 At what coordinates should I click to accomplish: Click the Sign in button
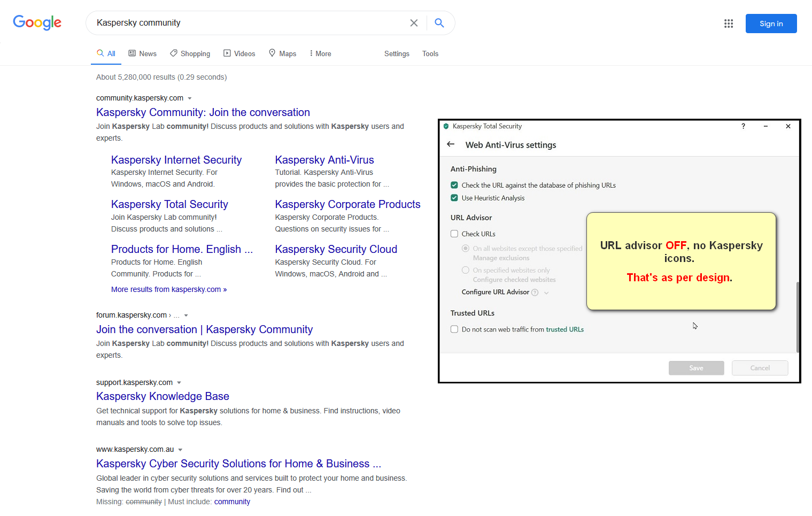(x=771, y=24)
